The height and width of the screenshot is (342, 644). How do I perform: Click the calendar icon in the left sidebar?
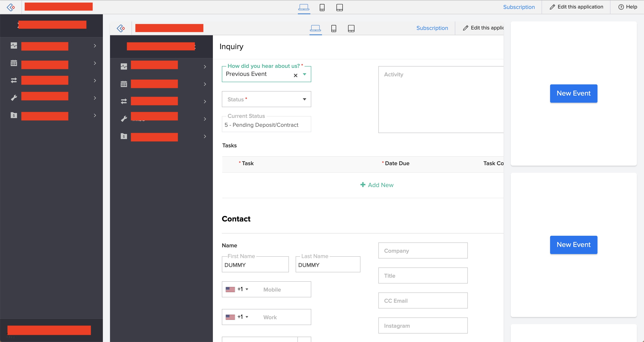point(14,63)
